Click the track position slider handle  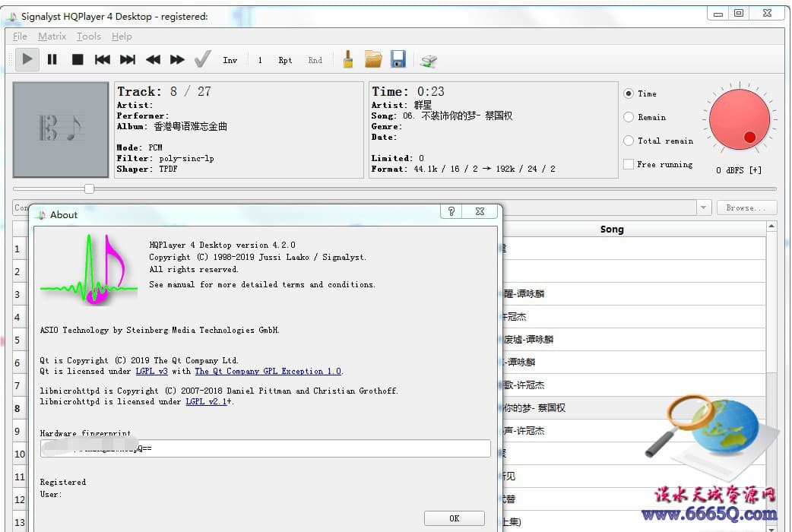click(x=90, y=189)
